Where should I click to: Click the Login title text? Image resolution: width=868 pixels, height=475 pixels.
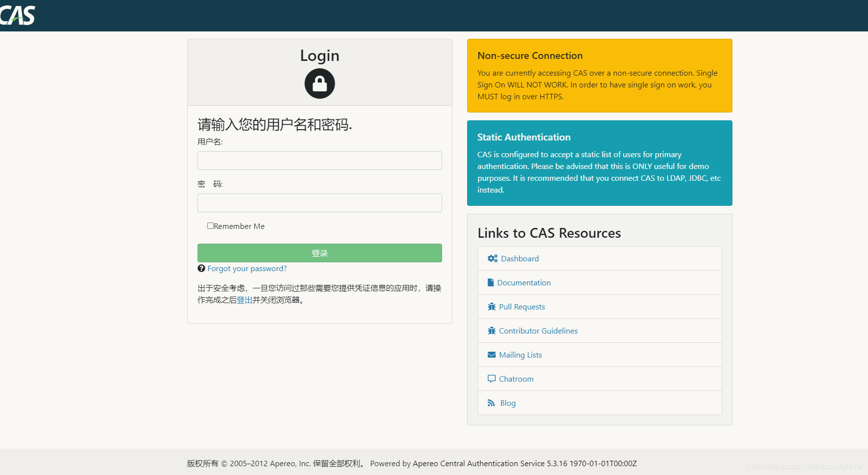click(320, 56)
